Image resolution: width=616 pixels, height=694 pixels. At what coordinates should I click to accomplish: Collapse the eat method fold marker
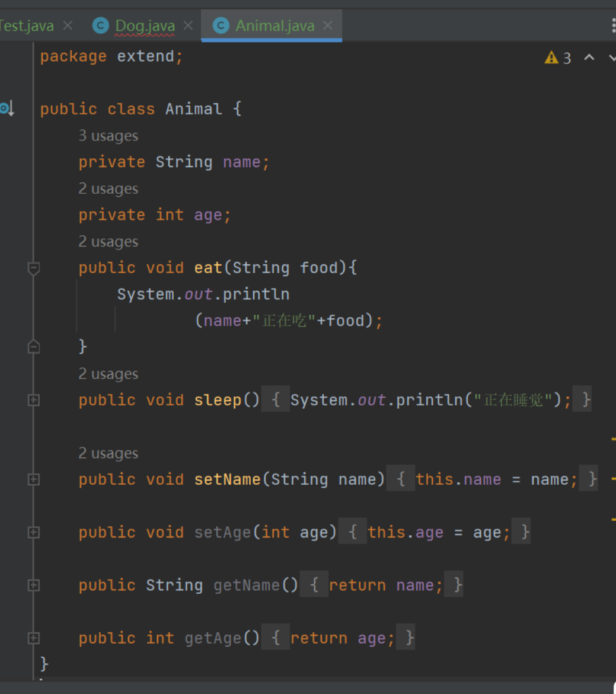pos(34,268)
